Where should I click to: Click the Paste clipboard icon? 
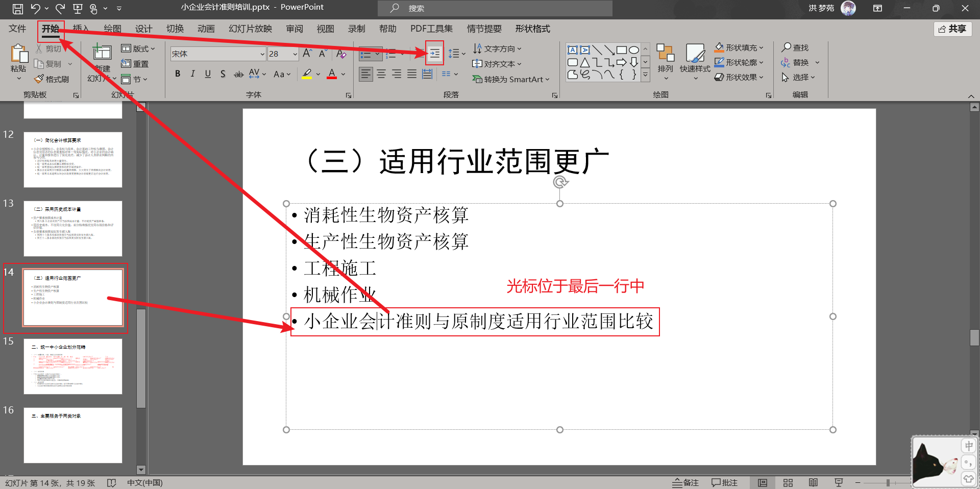pyautogui.click(x=19, y=54)
